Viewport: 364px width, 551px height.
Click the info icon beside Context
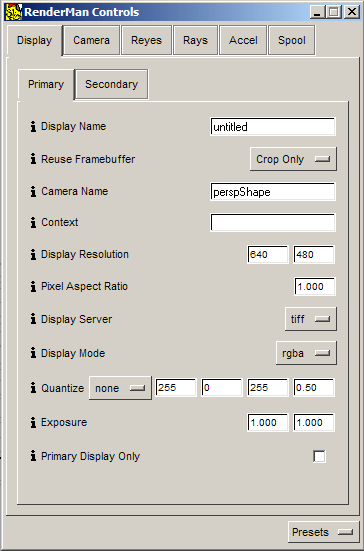pos(33,222)
